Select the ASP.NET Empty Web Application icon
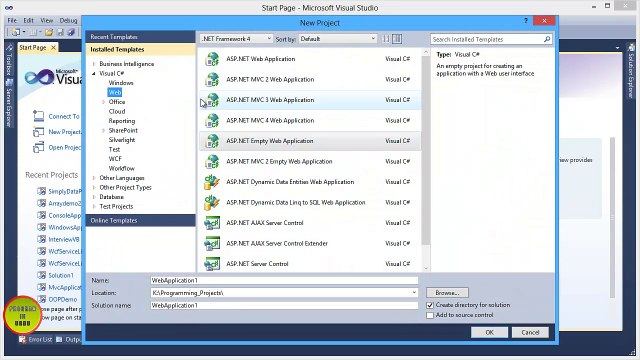Viewport: 640px width, 360px height. [212, 141]
